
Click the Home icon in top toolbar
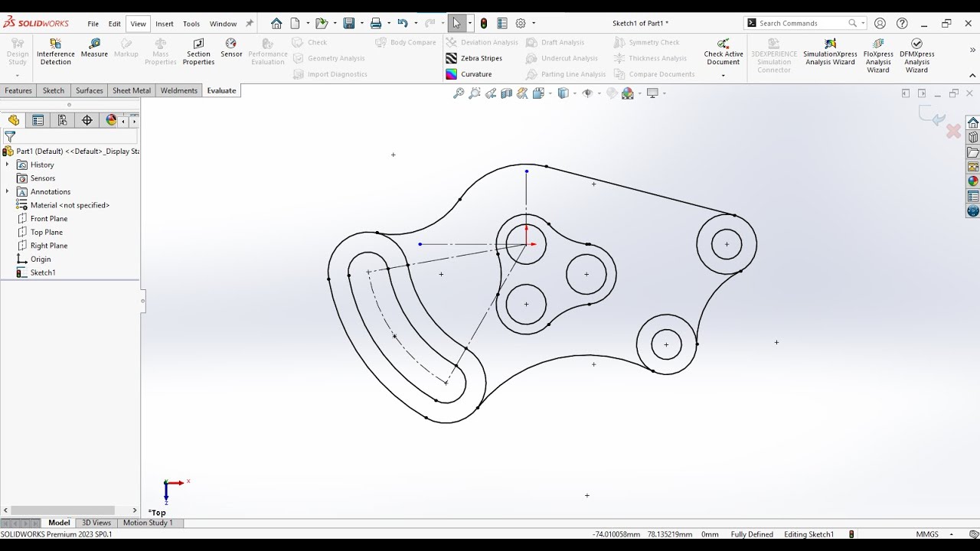(x=276, y=23)
